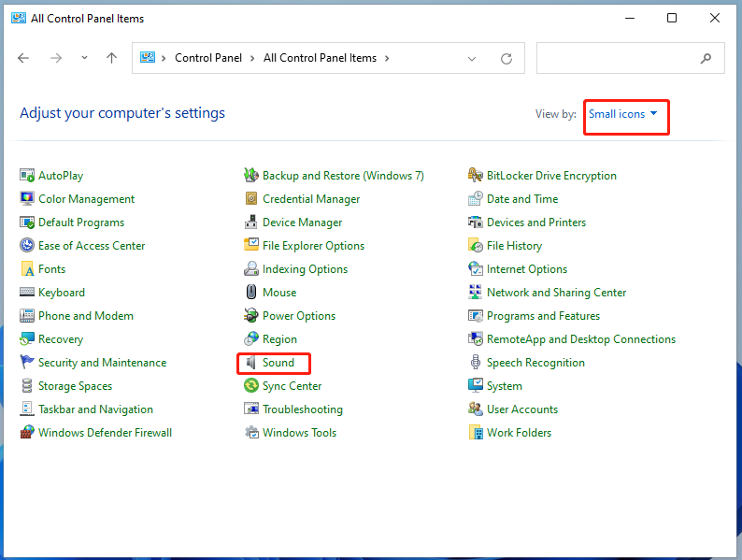The height and width of the screenshot is (560, 742).
Task: Click the Sync Center green icon
Action: click(x=251, y=385)
